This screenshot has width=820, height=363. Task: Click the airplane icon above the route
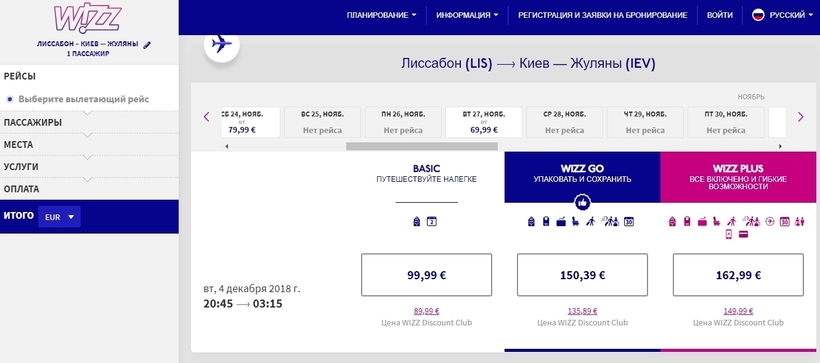coord(222,44)
